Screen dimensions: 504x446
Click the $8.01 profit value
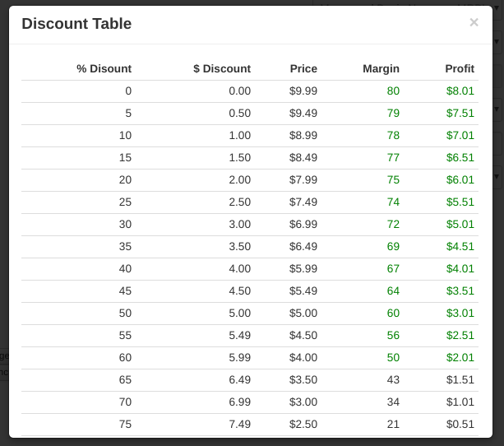(460, 91)
